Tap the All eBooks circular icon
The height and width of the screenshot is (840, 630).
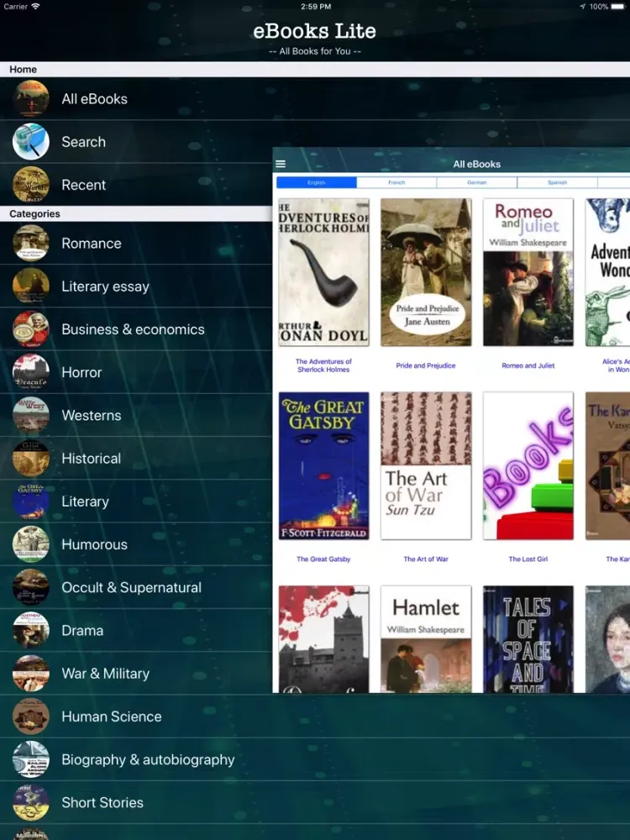(x=31, y=98)
